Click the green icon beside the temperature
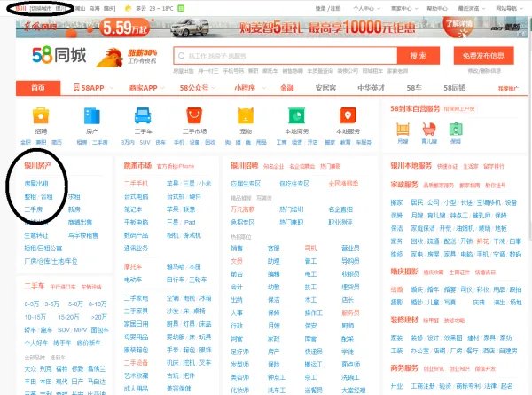The image size is (532, 395). click(181, 9)
